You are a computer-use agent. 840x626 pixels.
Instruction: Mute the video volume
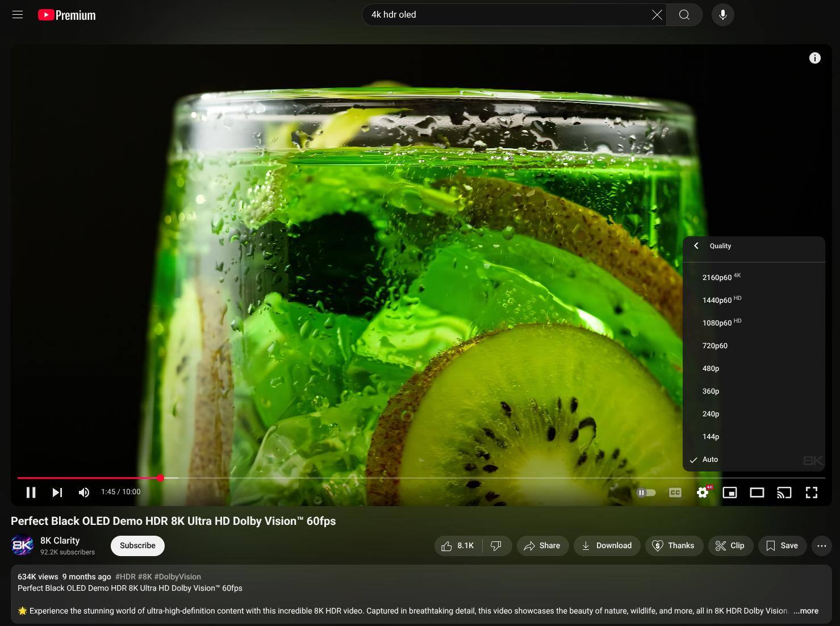[x=84, y=493]
